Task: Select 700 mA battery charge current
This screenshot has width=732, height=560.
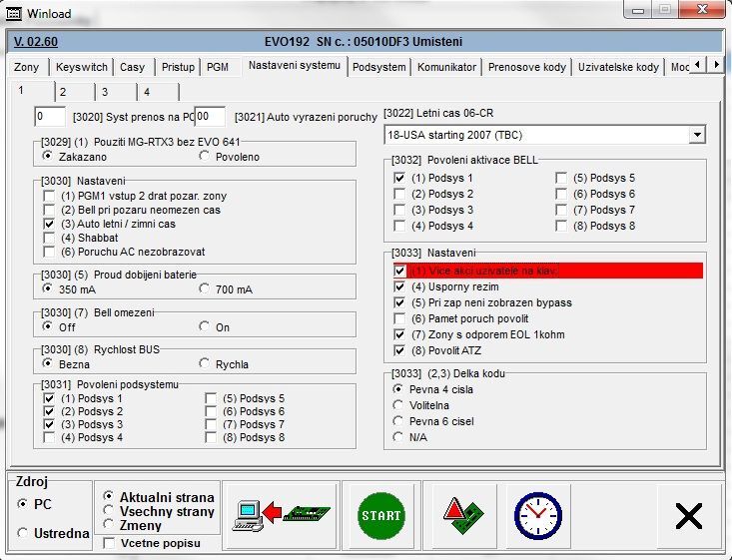Action: click(x=206, y=288)
